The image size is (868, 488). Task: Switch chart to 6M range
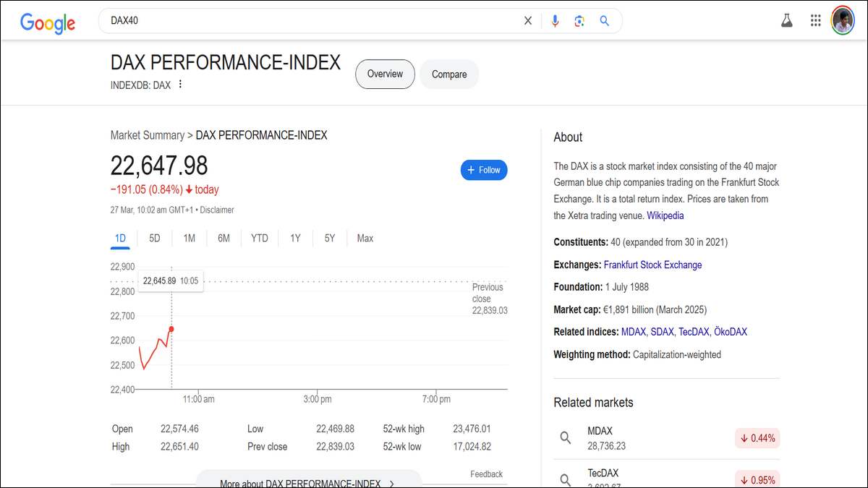point(224,238)
